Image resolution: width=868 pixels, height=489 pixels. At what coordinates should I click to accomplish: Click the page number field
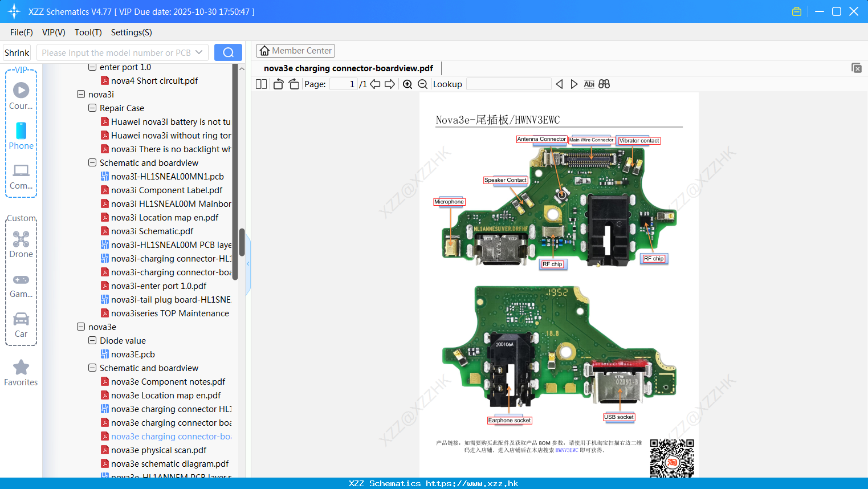click(344, 84)
